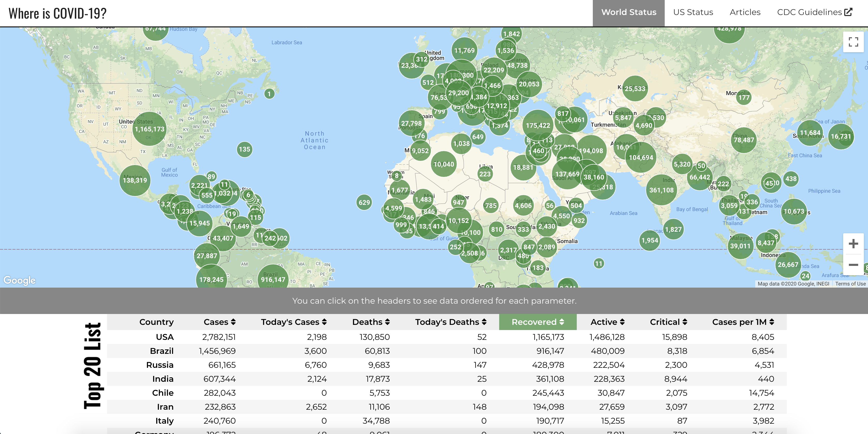
Task: Zoom out on the map
Action: point(853,265)
